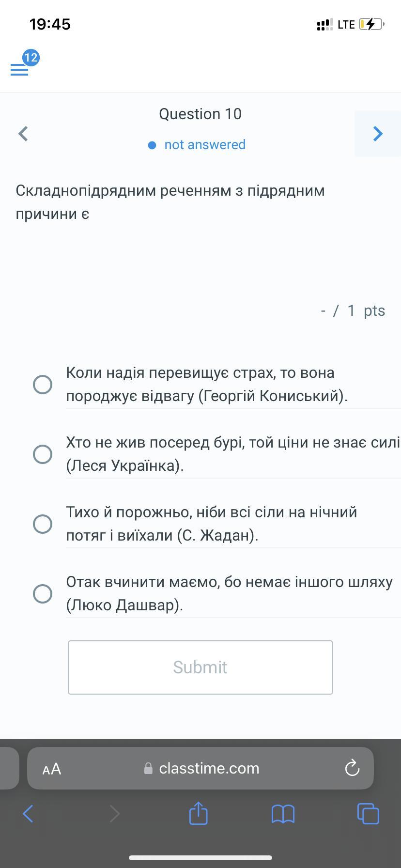Open the hamburger menu with 12 badge
The height and width of the screenshot is (868, 401).
[20, 69]
